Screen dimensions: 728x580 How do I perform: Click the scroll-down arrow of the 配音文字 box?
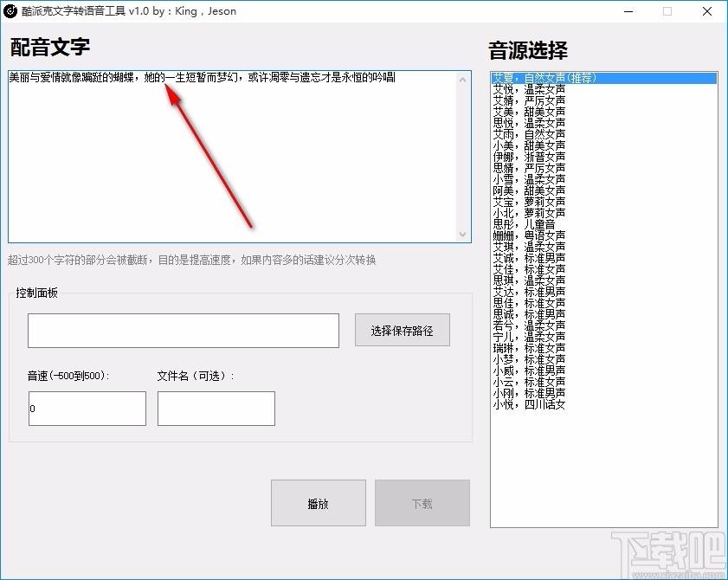click(462, 234)
